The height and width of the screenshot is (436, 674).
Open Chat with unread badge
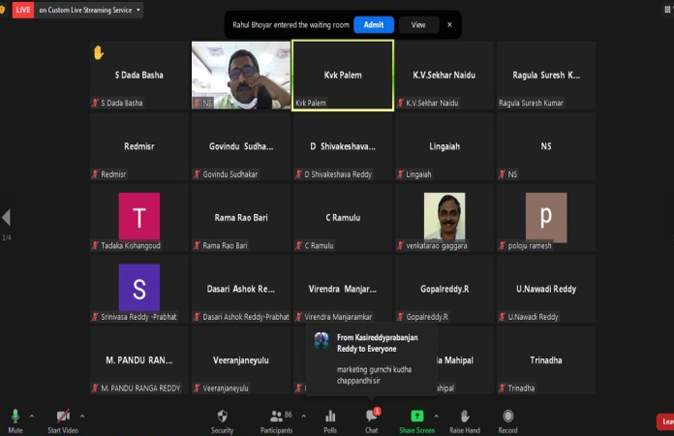(x=371, y=418)
